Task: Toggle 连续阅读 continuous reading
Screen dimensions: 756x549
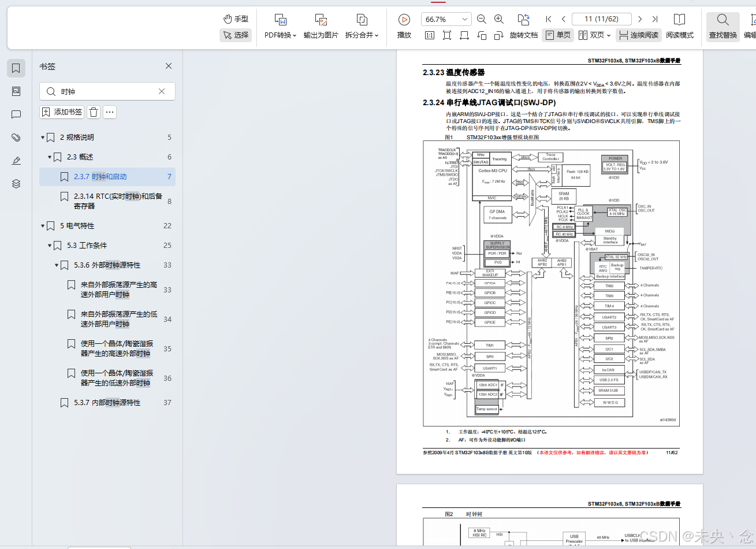Action: 638,35
